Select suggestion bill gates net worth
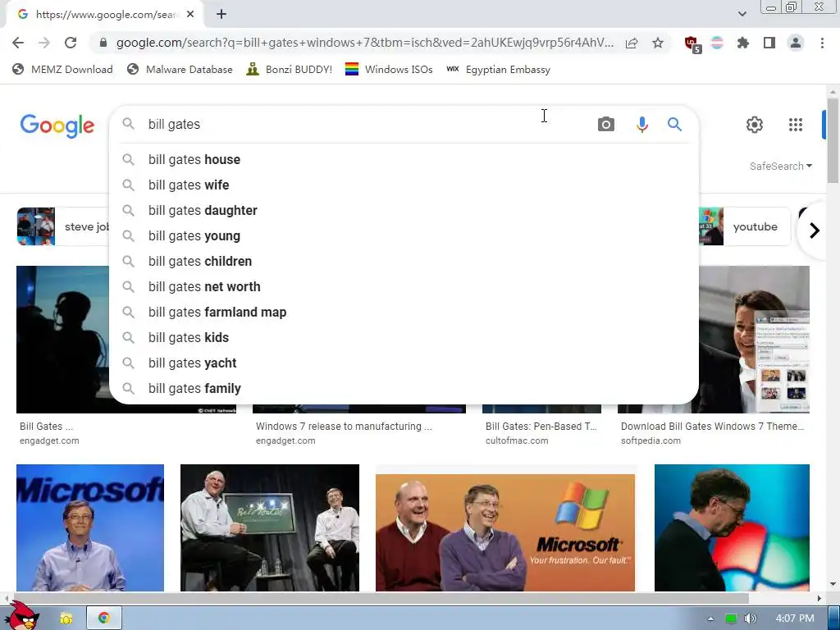Screen dimensions: 840x630 point(404,286)
